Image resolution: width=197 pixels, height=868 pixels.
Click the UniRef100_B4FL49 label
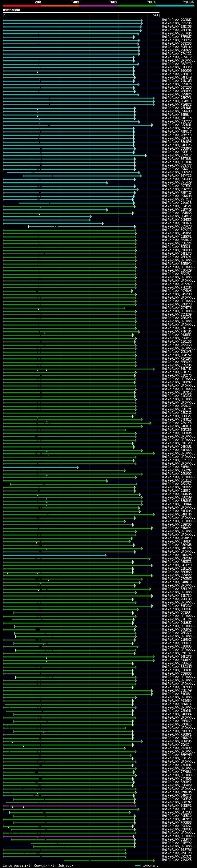point(177,78)
